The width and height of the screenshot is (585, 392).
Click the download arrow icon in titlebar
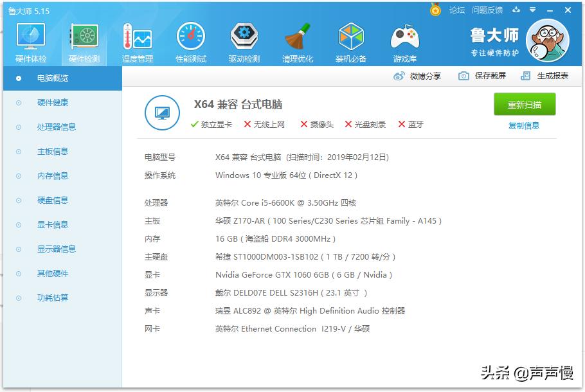tap(516, 10)
